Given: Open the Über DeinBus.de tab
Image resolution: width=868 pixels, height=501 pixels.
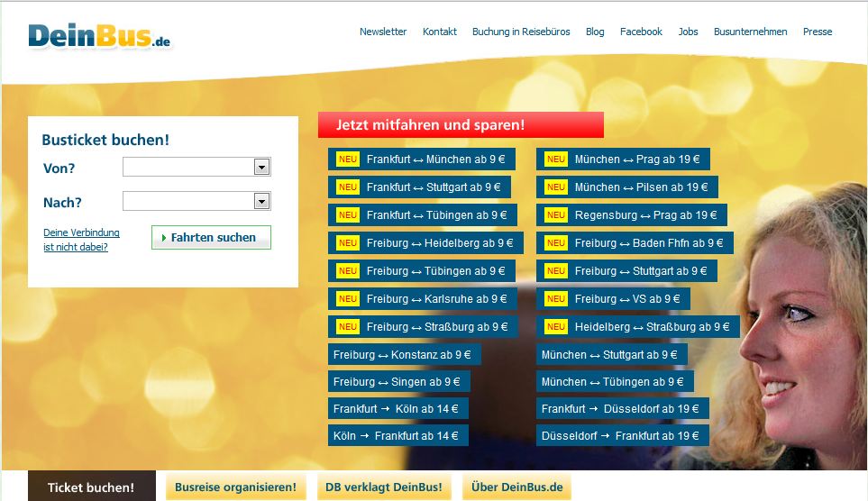Looking at the screenshot, I should [x=517, y=487].
